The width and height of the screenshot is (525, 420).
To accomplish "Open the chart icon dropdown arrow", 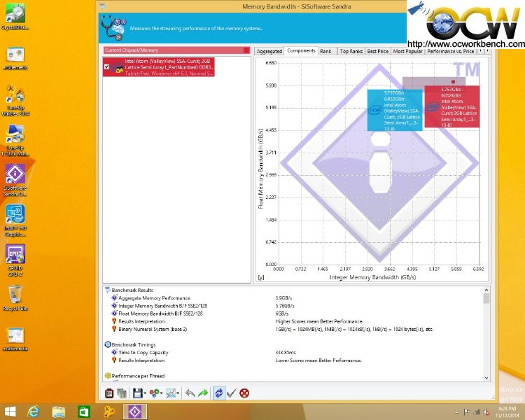I will point(178,393).
